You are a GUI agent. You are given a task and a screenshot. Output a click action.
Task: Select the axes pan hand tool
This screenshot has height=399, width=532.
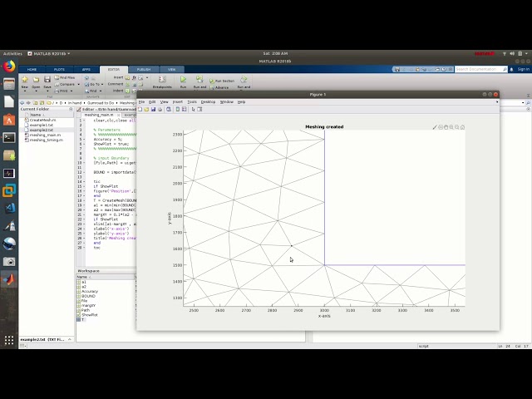[446, 127]
